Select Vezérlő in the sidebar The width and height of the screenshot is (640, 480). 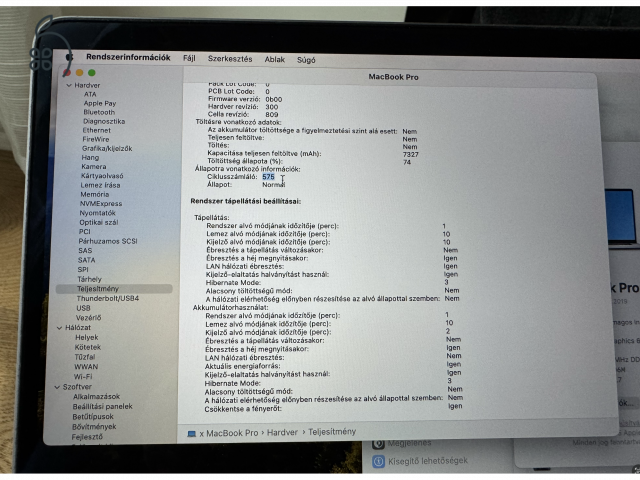89,318
